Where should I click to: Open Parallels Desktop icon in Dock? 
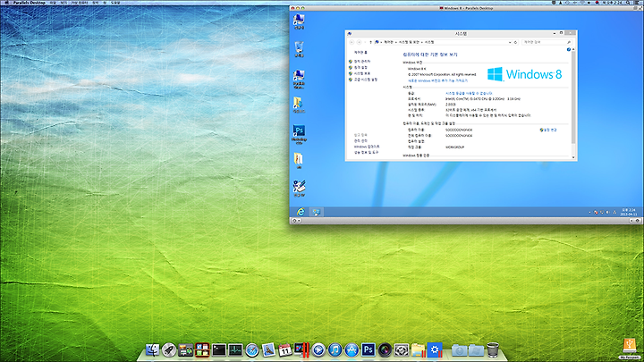302,350
